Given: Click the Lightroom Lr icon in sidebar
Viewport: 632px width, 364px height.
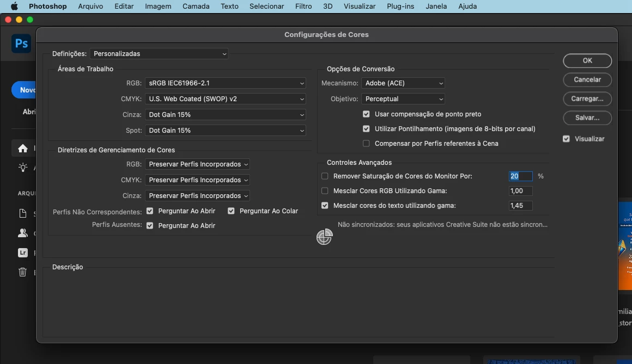Looking at the screenshot, I should tap(22, 252).
